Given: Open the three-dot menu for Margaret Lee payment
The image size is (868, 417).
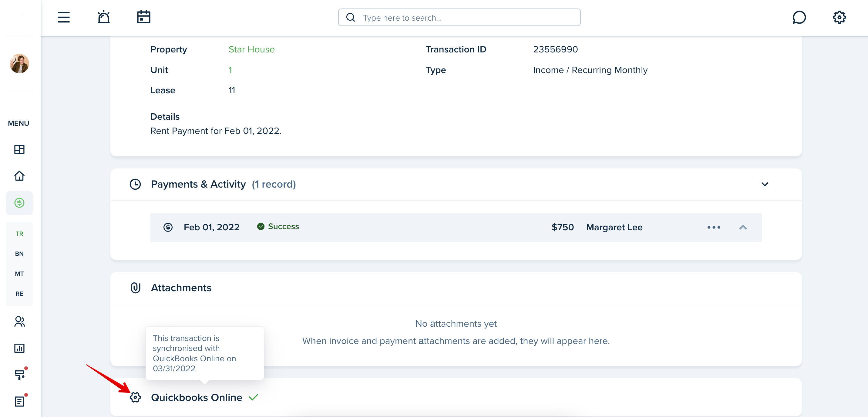Looking at the screenshot, I should [714, 227].
